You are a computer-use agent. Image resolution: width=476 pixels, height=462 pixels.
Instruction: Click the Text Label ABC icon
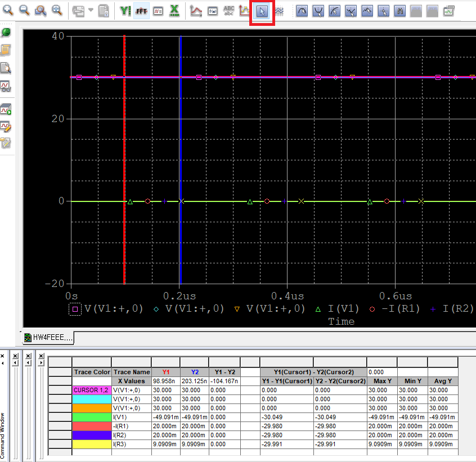[229, 11]
